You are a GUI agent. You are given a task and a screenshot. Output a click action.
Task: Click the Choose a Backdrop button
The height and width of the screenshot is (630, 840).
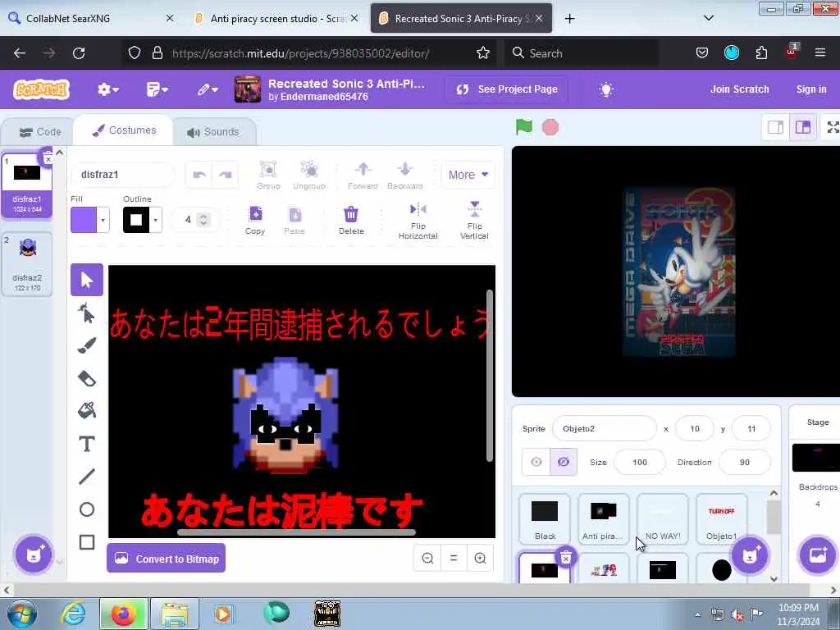tap(817, 555)
